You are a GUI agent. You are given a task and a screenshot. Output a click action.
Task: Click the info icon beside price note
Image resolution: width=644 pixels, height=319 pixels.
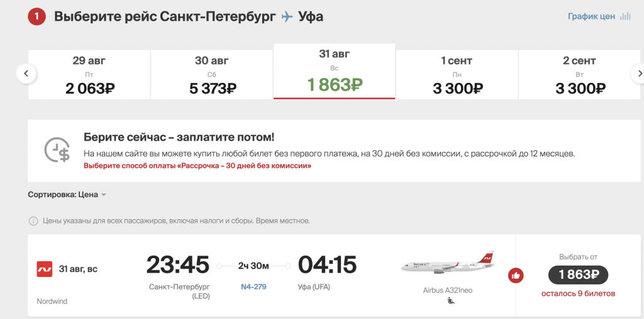pos(33,221)
